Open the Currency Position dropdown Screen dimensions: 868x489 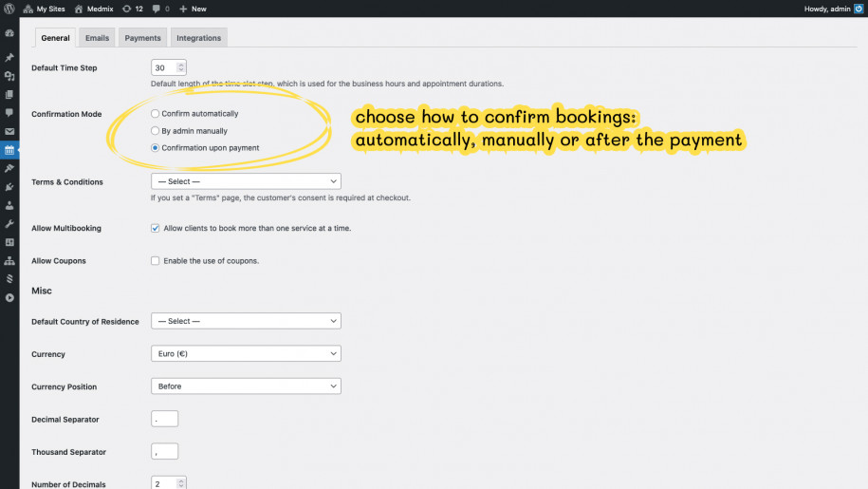click(x=246, y=386)
